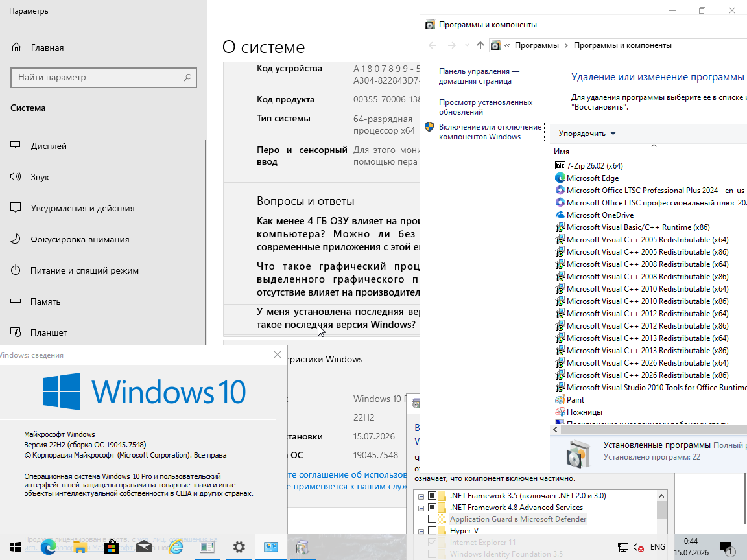
Task: Open recent locations dropdown next to navigation arrows
Action: point(467,45)
